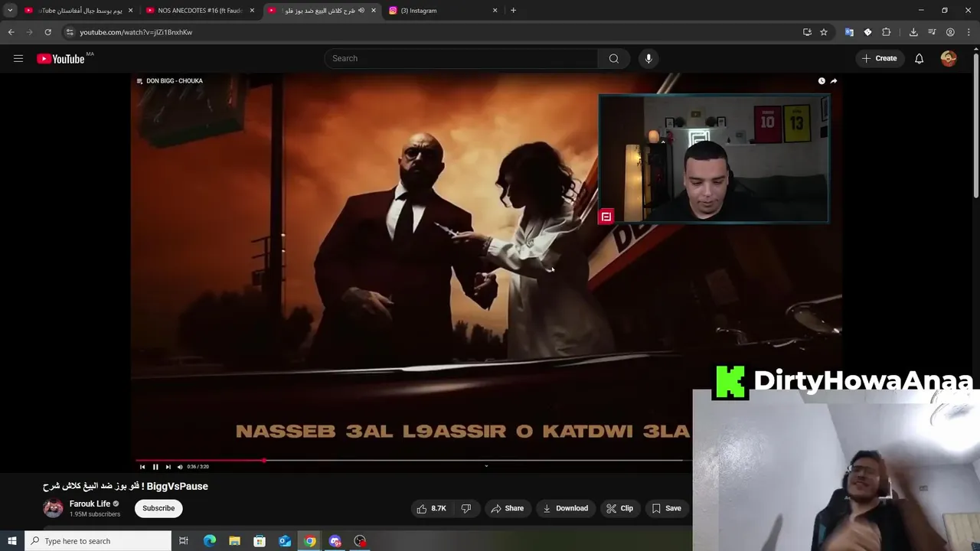This screenshot has height=551, width=980.
Task: Launch Microsoft Edge from taskbar
Action: (210, 541)
